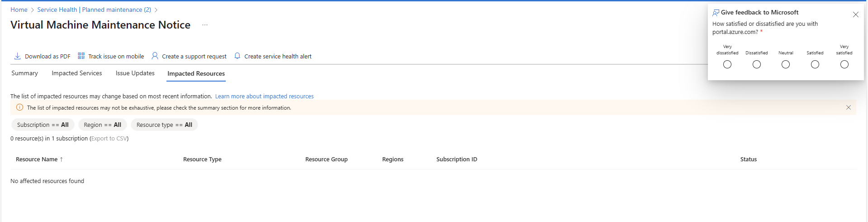The image size is (868, 222).
Task: Click Download as PDF label
Action: 47,56
